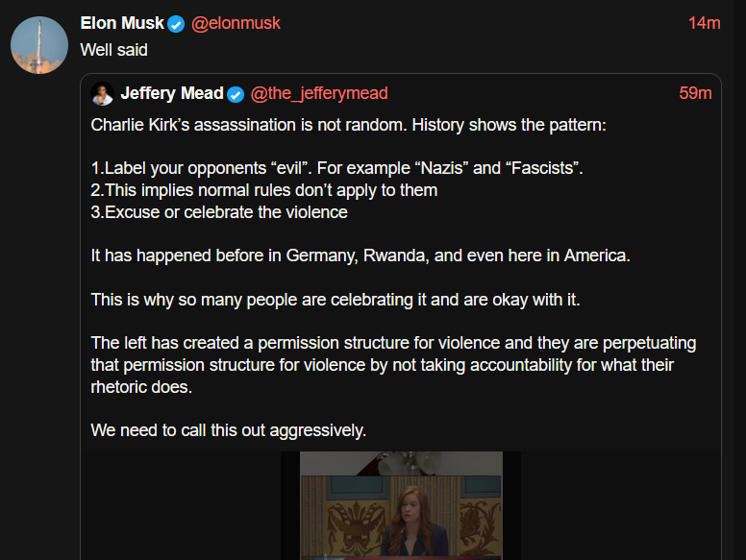The image size is (746, 560).
Task: Play the embedded video thumbnail
Action: [400, 505]
